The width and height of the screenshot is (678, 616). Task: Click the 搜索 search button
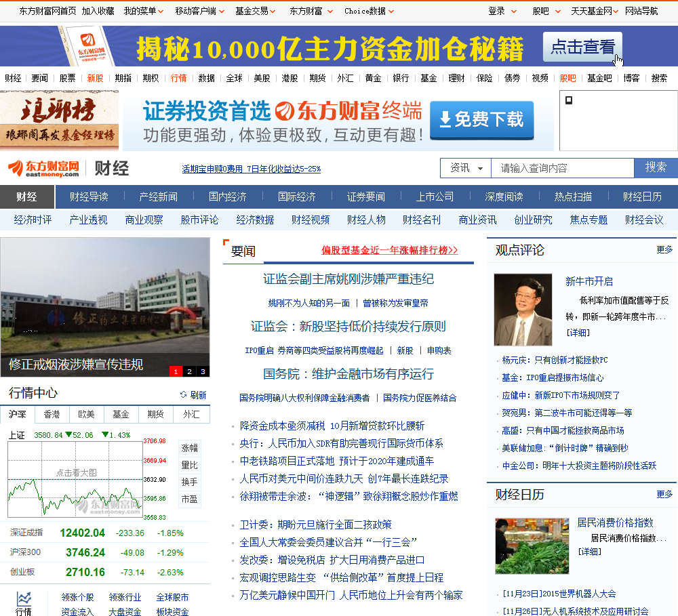tap(656, 168)
